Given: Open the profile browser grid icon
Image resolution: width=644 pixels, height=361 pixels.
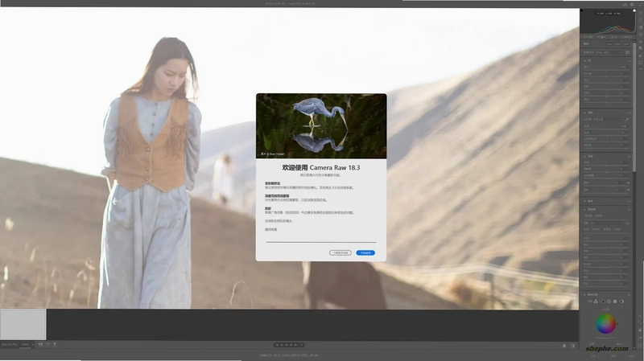Looking at the screenshot, I should 628,52.
